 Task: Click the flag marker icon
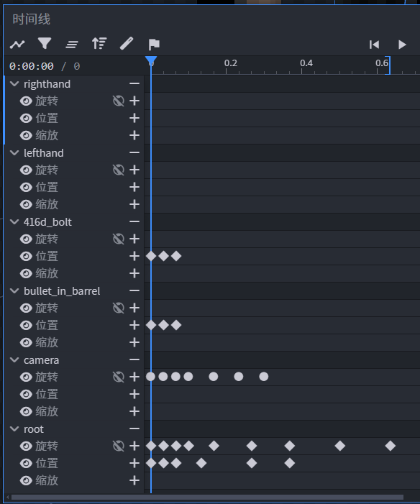tap(154, 45)
